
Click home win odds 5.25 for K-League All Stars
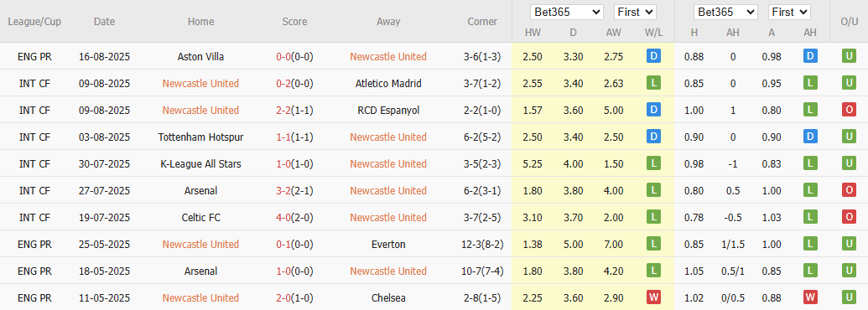533,163
